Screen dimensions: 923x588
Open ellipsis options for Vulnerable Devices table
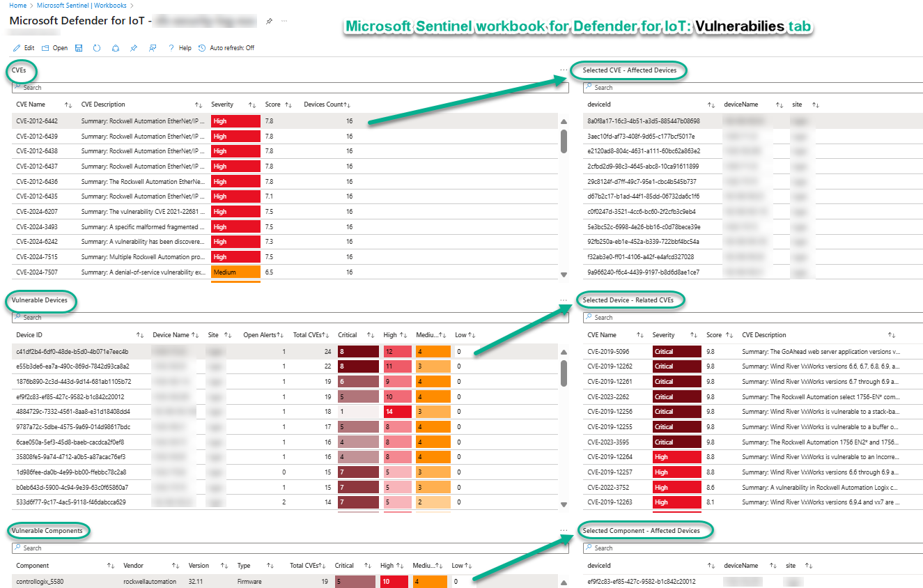563,300
